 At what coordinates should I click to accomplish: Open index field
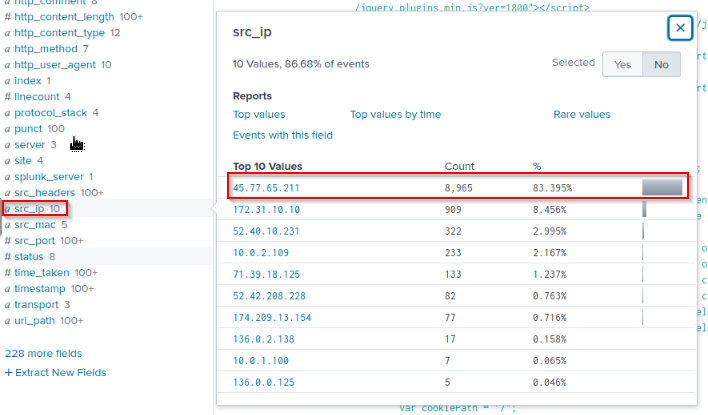pyautogui.click(x=28, y=81)
